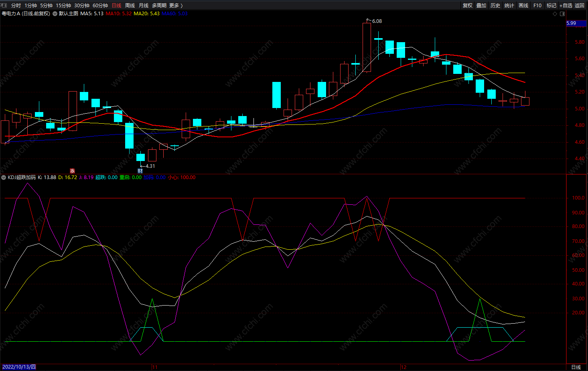Switch to the 分时 intraday tab

point(16,5)
